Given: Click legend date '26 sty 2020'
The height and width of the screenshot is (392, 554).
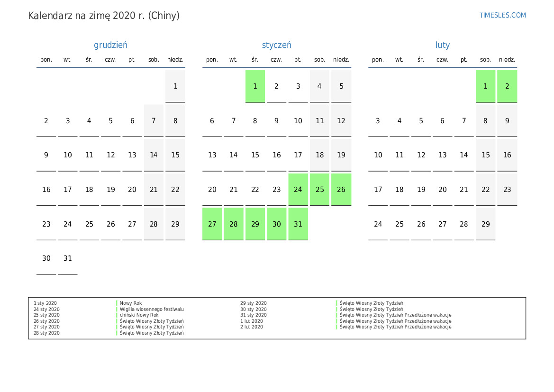Looking at the screenshot, I should tap(46, 321).
